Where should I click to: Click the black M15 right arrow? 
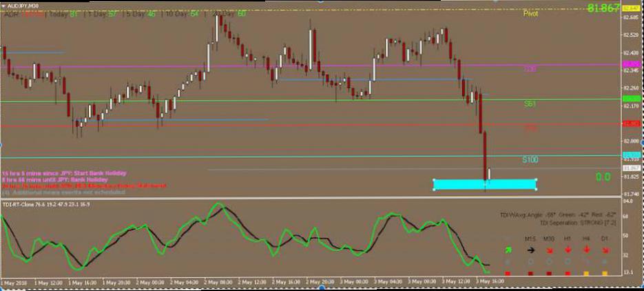pos(530,250)
